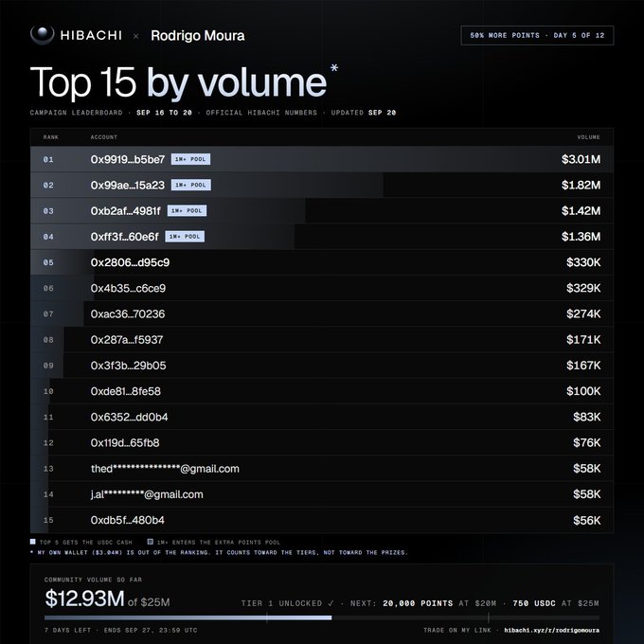Click the 50% more points badge
Screen dimensions: 644x644
click(537, 35)
